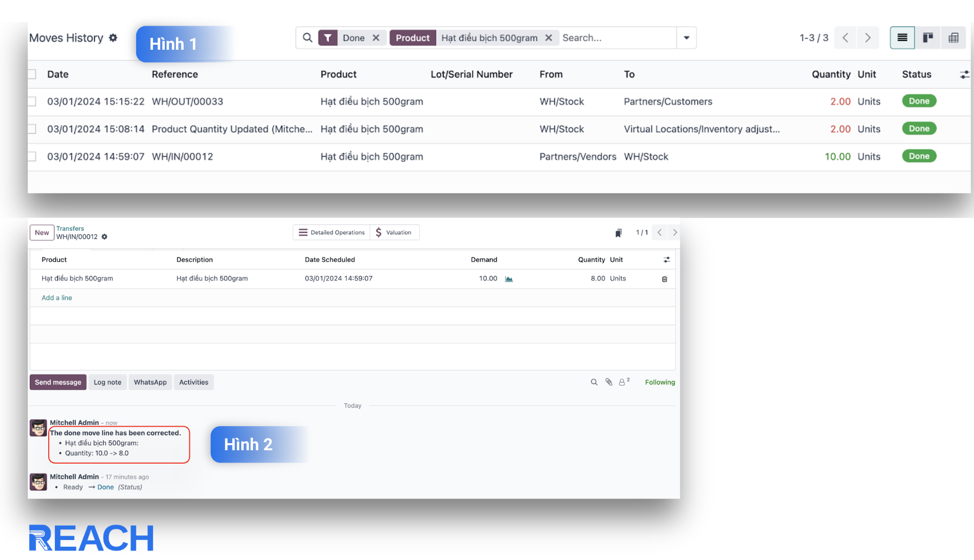Check the select-all checkbox in header

[x=32, y=74]
